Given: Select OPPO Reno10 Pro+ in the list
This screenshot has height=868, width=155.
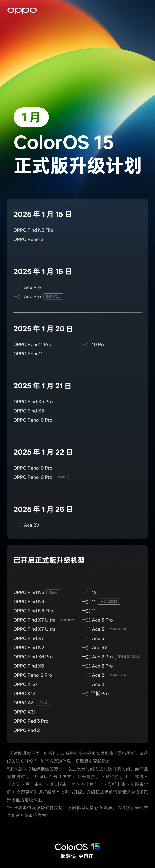Looking at the screenshot, I should click(34, 420).
